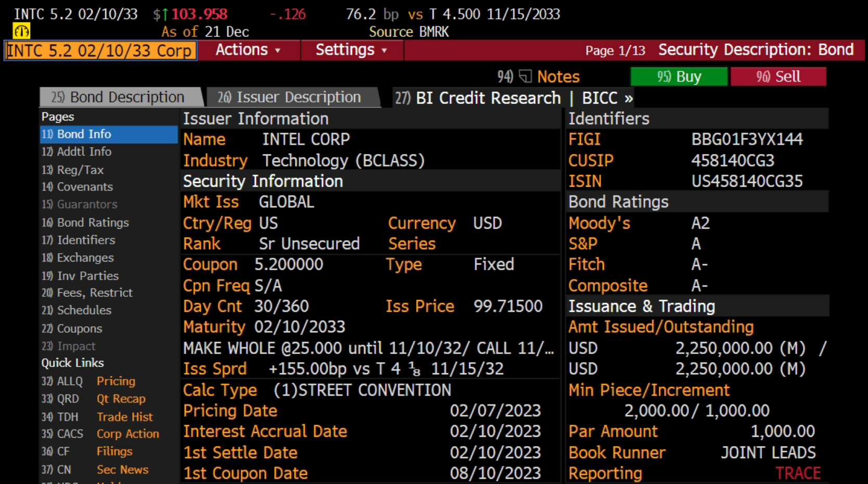
Task: Click the benchmark T 4.500 11/15/2033
Action: tap(495, 14)
